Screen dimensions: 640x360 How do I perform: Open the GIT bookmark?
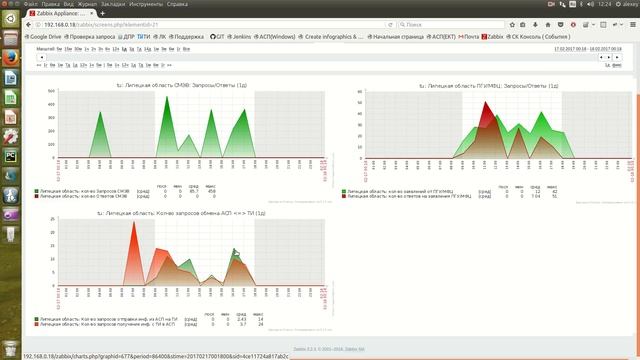coord(217,37)
